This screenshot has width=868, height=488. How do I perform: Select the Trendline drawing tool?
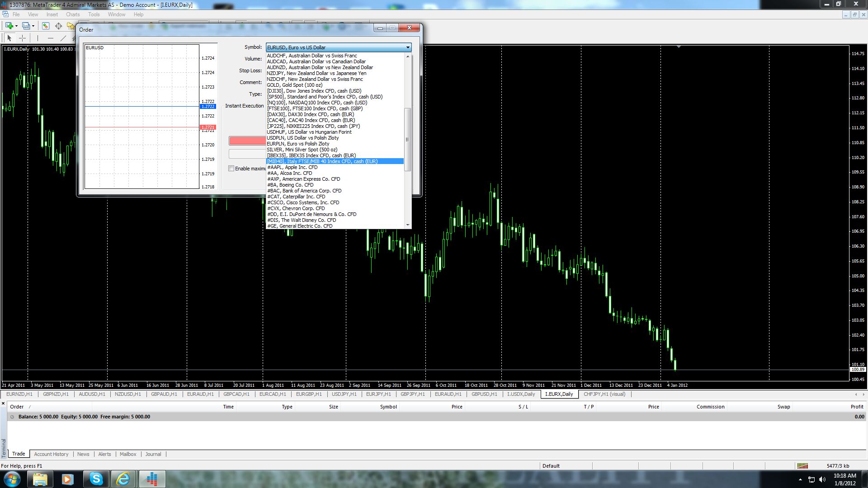click(x=63, y=38)
